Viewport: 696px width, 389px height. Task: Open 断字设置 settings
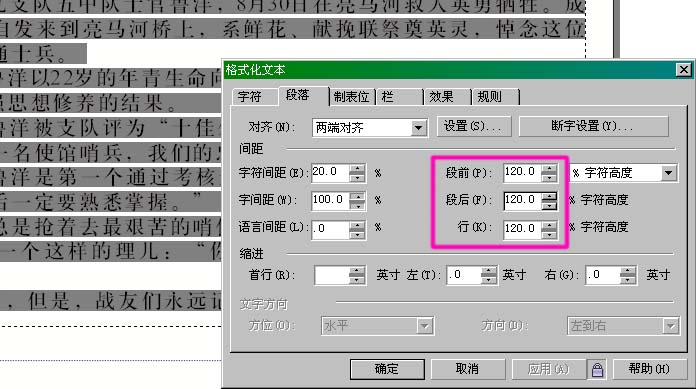pyautogui.click(x=593, y=127)
